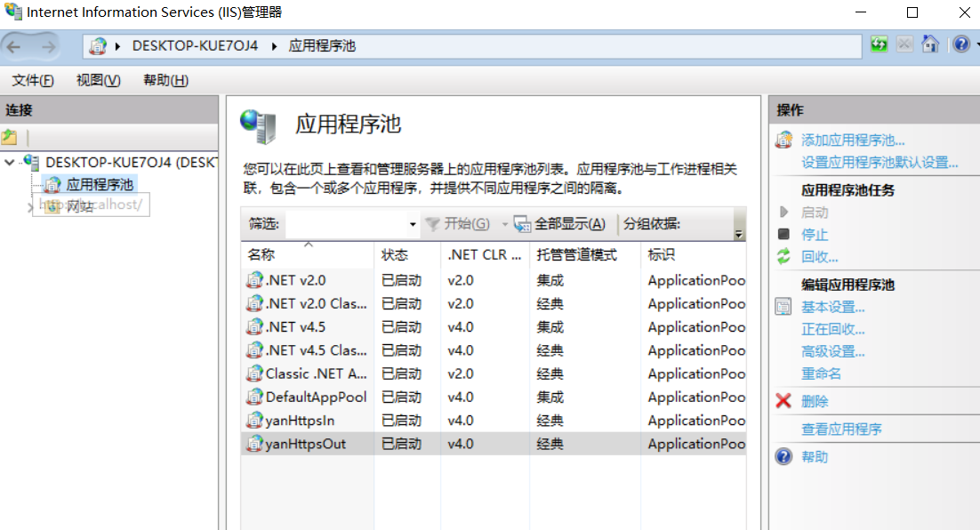Expand the 网站 sites tree node
This screenshot has width=980, height=530.
pos(30,208)
